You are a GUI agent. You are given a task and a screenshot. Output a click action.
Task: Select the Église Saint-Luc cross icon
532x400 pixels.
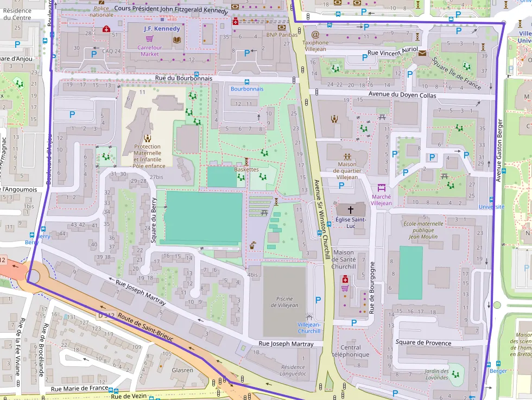coord(350,209)
